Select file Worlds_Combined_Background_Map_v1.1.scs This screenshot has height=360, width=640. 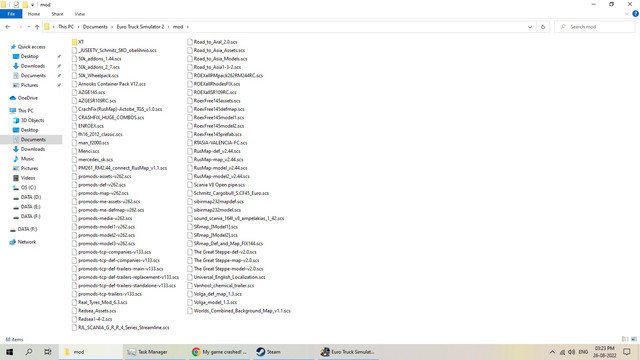coord(239,311)
